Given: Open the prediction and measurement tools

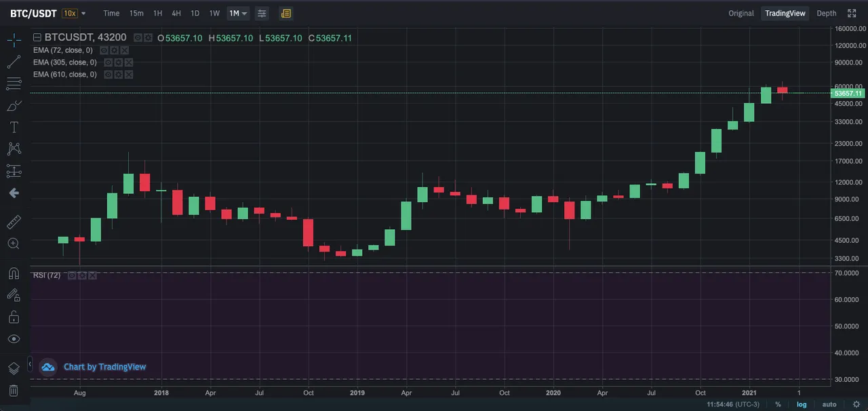Looking at the screenshot, I should [14, 171].
